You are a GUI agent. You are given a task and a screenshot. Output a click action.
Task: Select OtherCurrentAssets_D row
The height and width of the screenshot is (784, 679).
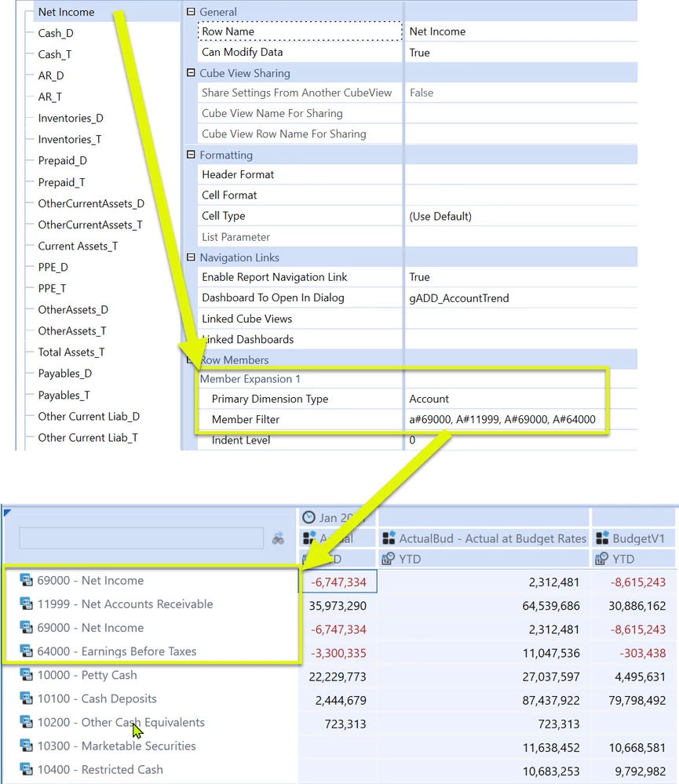pos(91,203)
